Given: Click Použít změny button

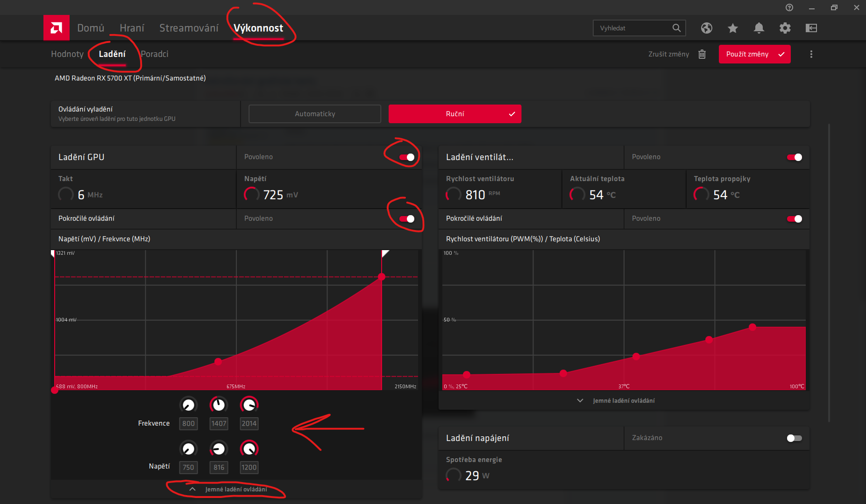Looking at the screenshot, I should (755, 54).
